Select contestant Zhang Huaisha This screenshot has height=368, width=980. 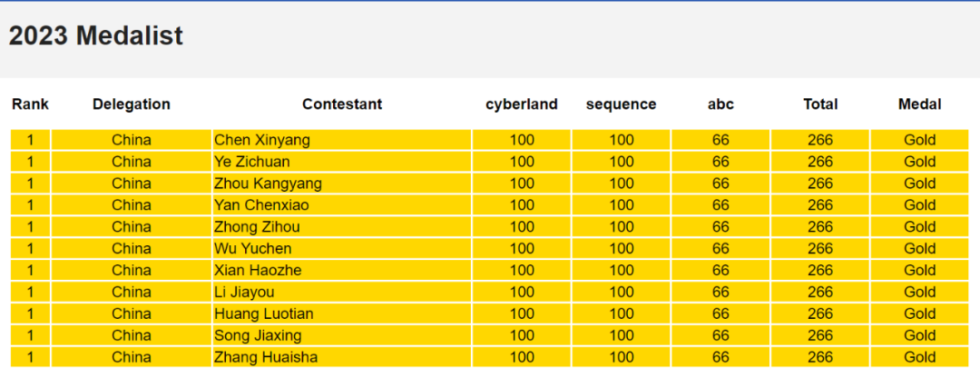coord(266,358)
